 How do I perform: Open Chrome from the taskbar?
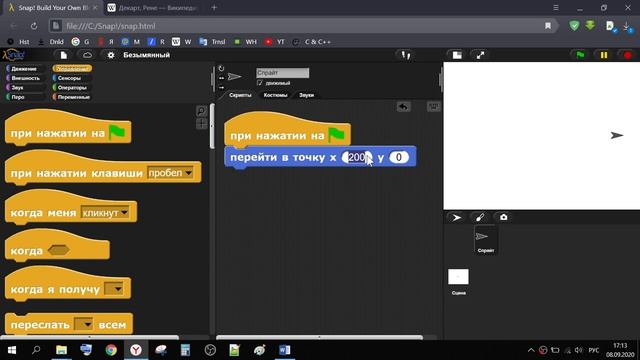111,350
